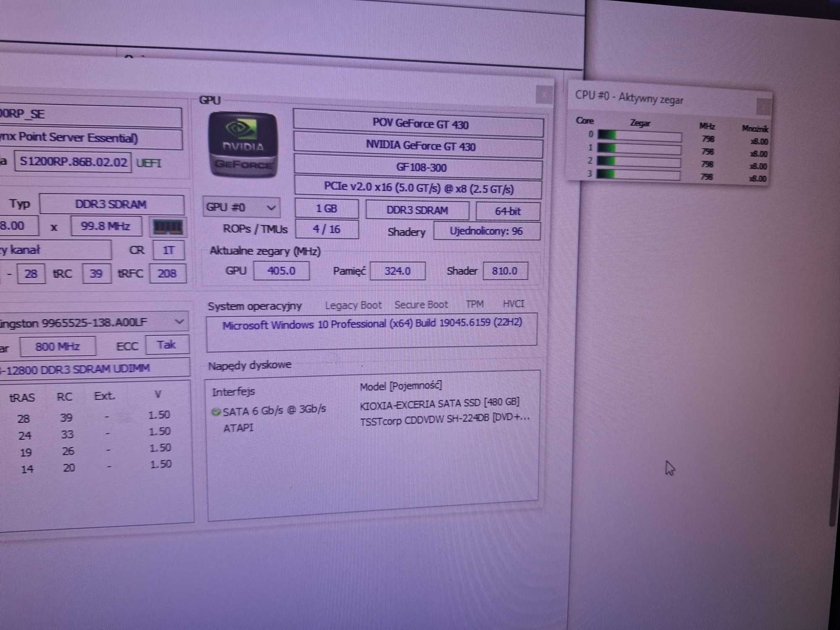Click the Legacy Boot indicator
This screenshot has height=630, width=840.
pyautogui.click(x=353, y=305)
